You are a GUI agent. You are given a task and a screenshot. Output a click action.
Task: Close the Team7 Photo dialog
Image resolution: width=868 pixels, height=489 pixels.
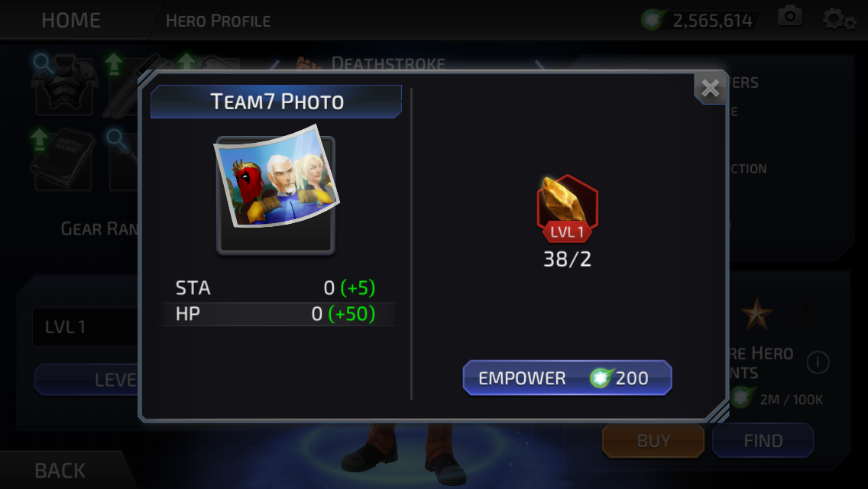coord(711,88)
